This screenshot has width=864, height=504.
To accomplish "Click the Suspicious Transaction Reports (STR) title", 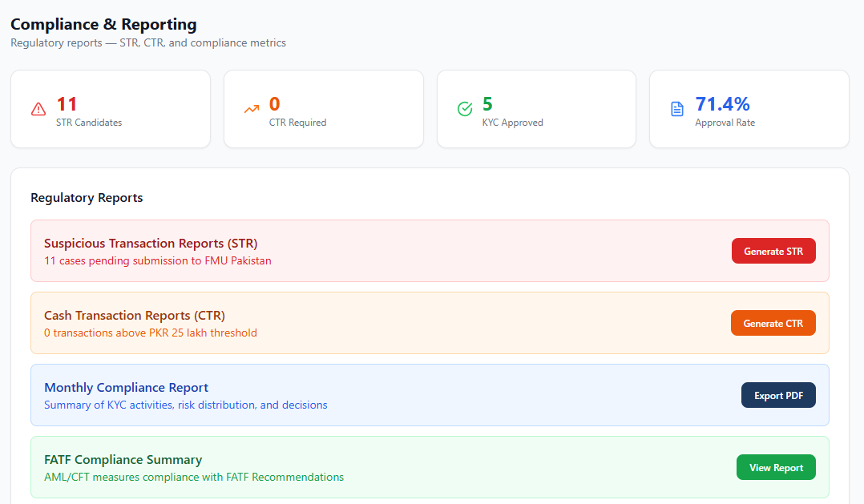I will pyautogui.click(x=151, y=244).
